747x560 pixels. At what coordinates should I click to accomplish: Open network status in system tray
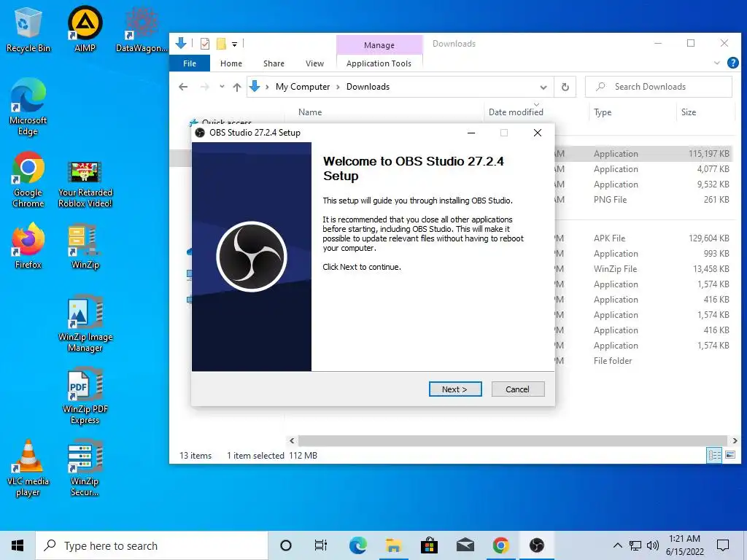coord(635,545)
